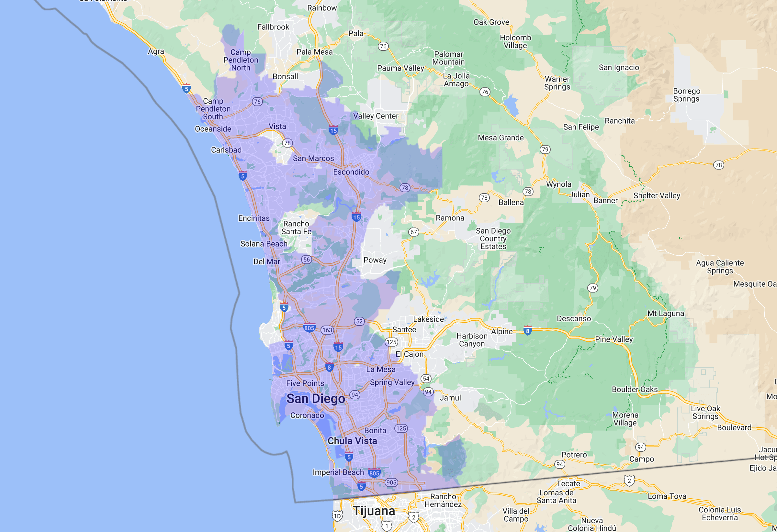Click the 1D highway shield near Tijuana
777x532 pixels.
(x=337, y=515)
